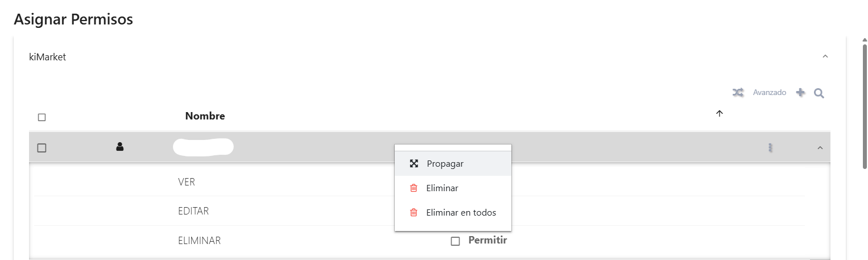Viewport: 868px width, 260px height.
Task: Click the user silhouette icon in the row
Action: (120, 147)
